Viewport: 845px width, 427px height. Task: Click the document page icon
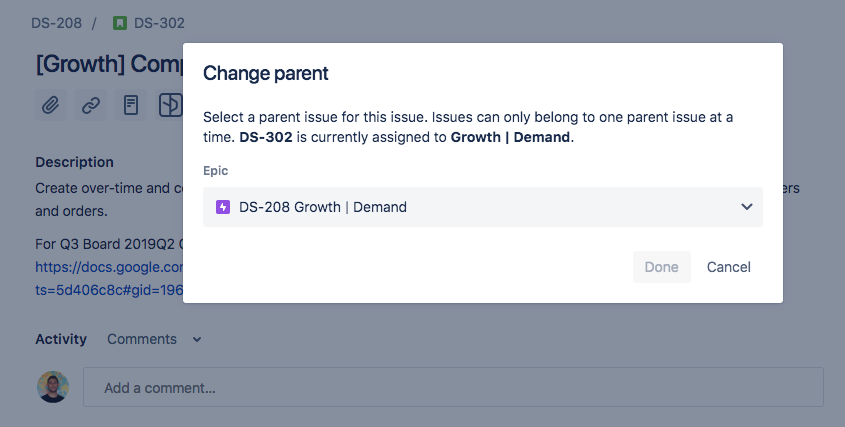point(131,105)
